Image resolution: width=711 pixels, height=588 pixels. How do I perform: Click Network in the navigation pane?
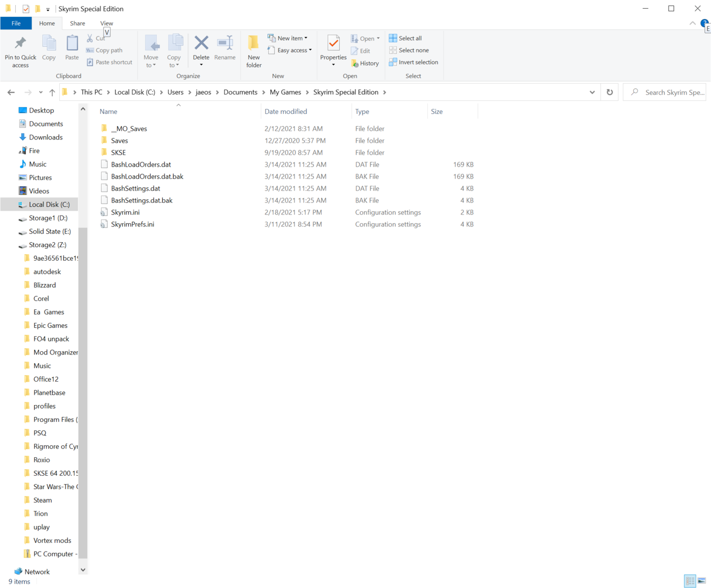pyautogui.click(x=37, y=572)
